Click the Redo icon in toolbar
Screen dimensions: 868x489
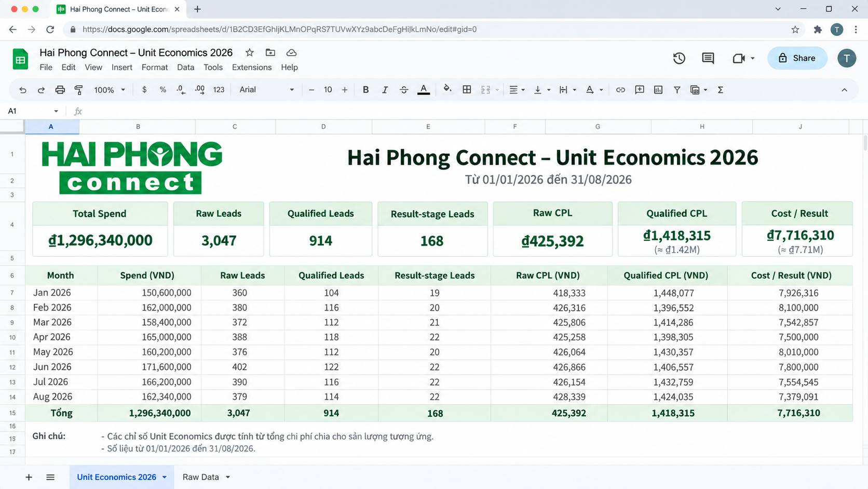(41, 90)
